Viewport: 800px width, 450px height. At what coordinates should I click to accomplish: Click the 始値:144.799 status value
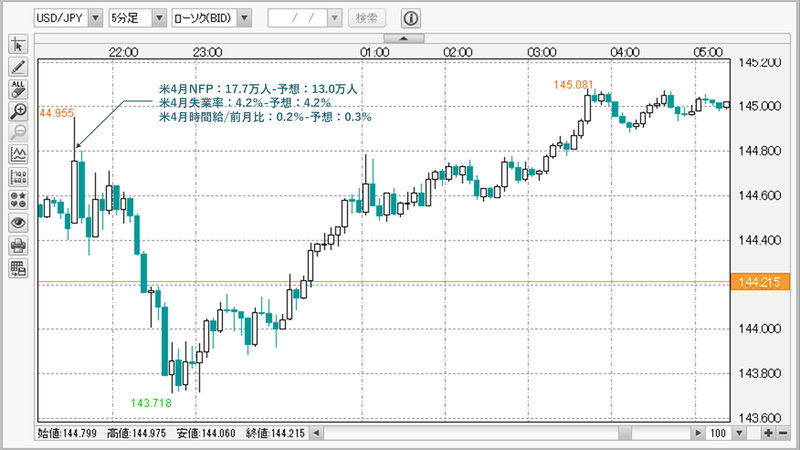pyautogui.click(x=67, y=433)
